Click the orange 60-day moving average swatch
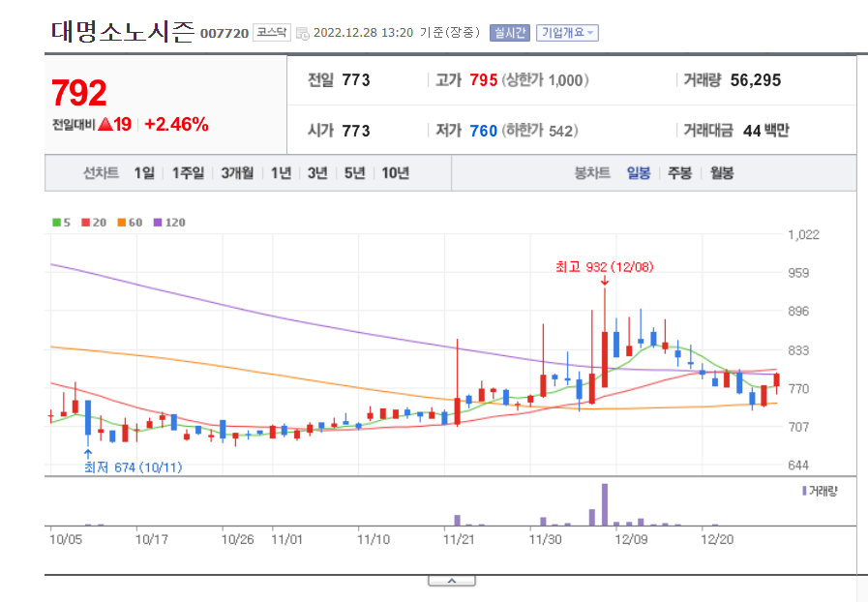Viewport: 868px width, 602px height. click(122, 223)
